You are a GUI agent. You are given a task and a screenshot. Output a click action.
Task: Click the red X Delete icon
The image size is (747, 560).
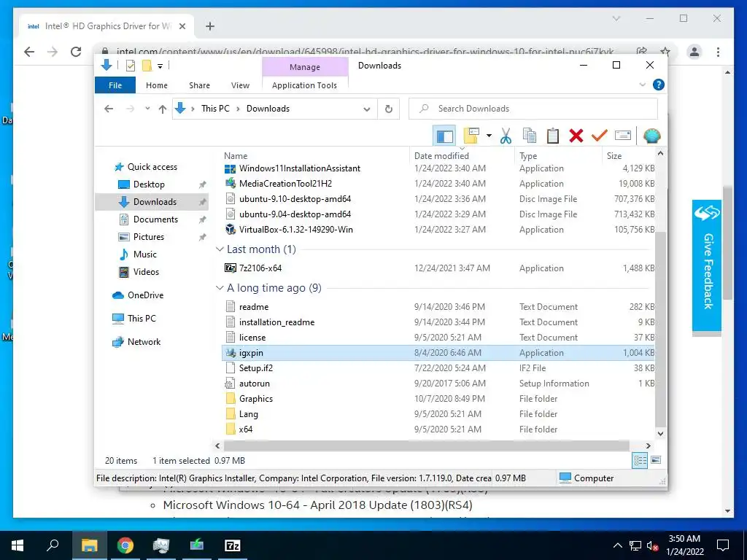[x=576, y=136]
